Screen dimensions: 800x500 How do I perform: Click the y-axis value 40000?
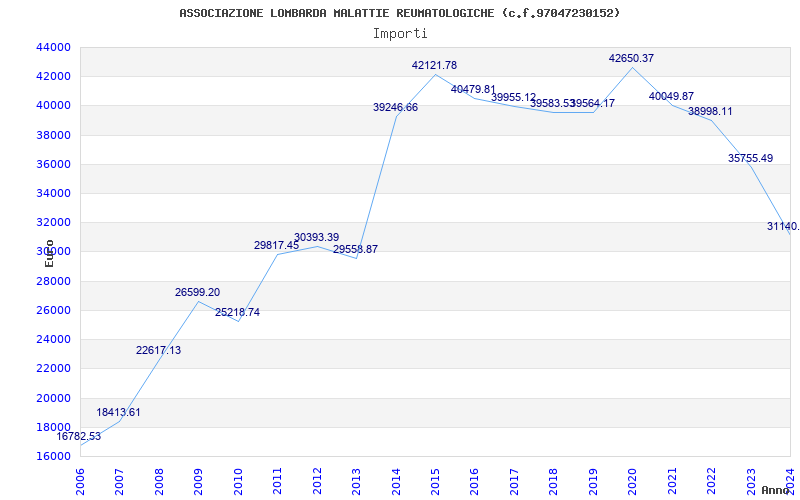(53, 106)
